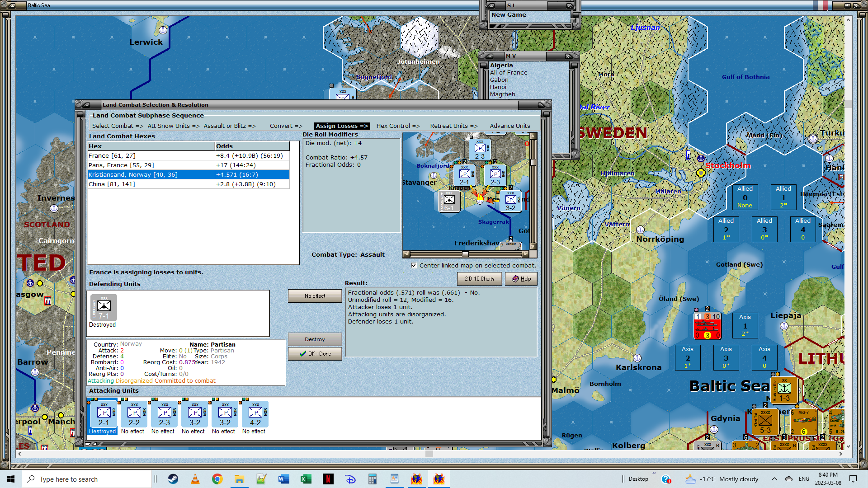This screenshot has height=488, width=868.
Task: Click linked map scroll left arrow
Action: [x=406, y=254]
